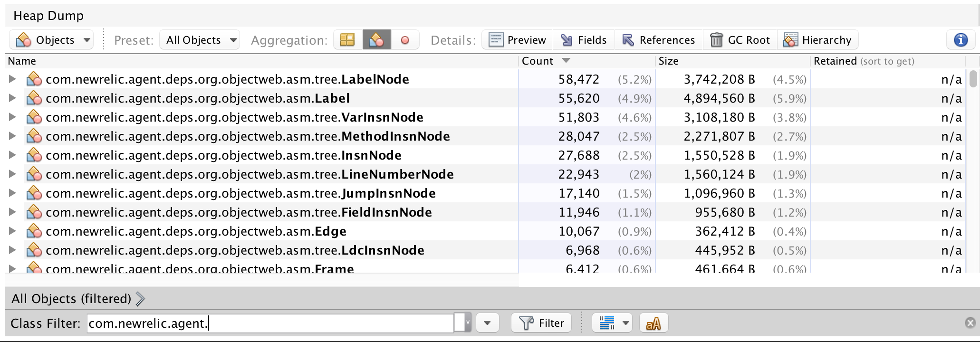This screenshot has height=342, width=980.
Task: Click the InsnNode class icon
Action: [34, 155]
